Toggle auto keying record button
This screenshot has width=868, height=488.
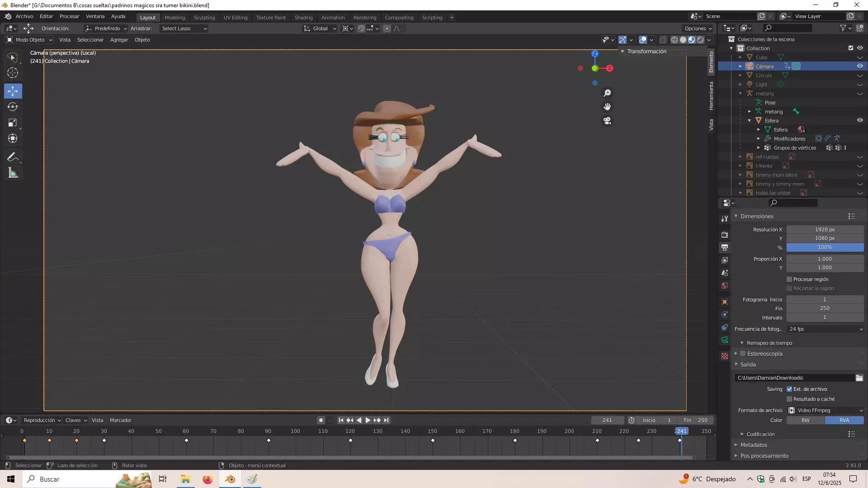321,420
